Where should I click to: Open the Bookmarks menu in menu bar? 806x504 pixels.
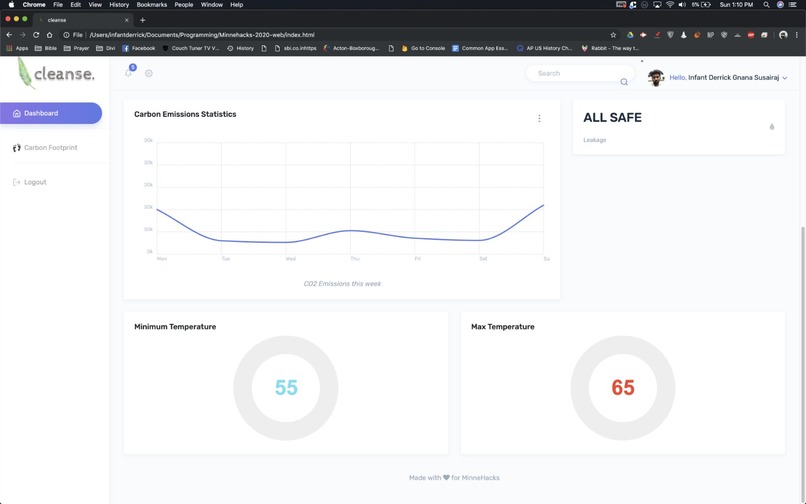[152, 5]
